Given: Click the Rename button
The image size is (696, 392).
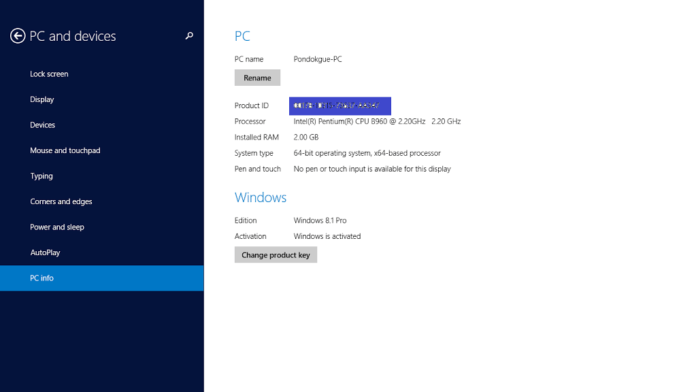Looking at the screenshot, I should click(x=257, y=78).
